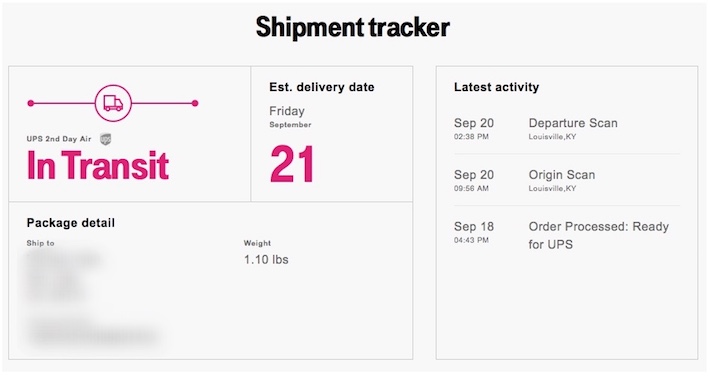This screenshot has height=376, width=710.
Task: Open the Departure Scan activity entry
Action: coord(573,128)
